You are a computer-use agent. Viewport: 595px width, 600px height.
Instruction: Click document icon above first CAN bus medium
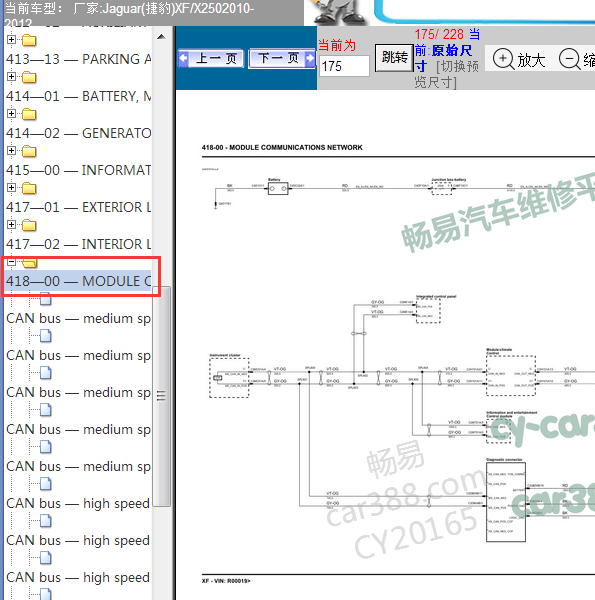coord(46,299)
